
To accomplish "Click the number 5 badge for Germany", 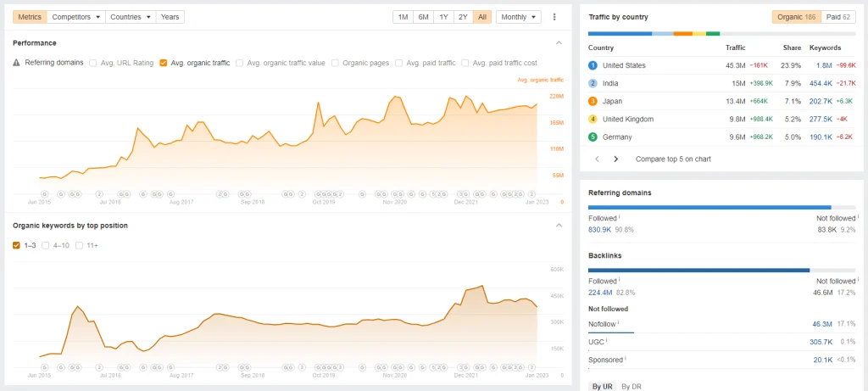I will point(593,137).
